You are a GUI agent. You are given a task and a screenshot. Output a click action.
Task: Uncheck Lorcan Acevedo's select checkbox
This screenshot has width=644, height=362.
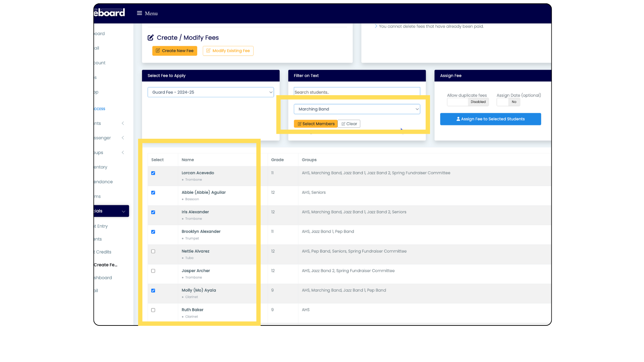pyautogui.click(x=153, y=173)
